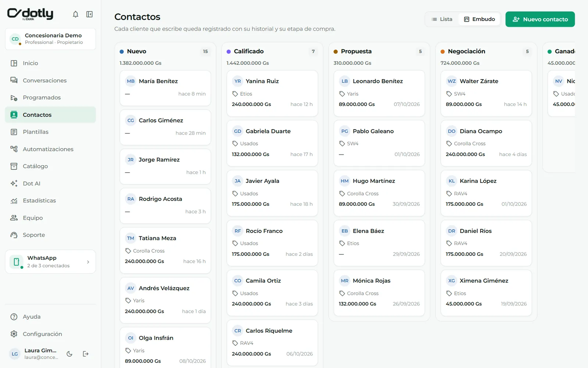This screenshot has height=368, width=588.
Task: Click the Dot AI sparkle icon
Action: tap(14, 183)
